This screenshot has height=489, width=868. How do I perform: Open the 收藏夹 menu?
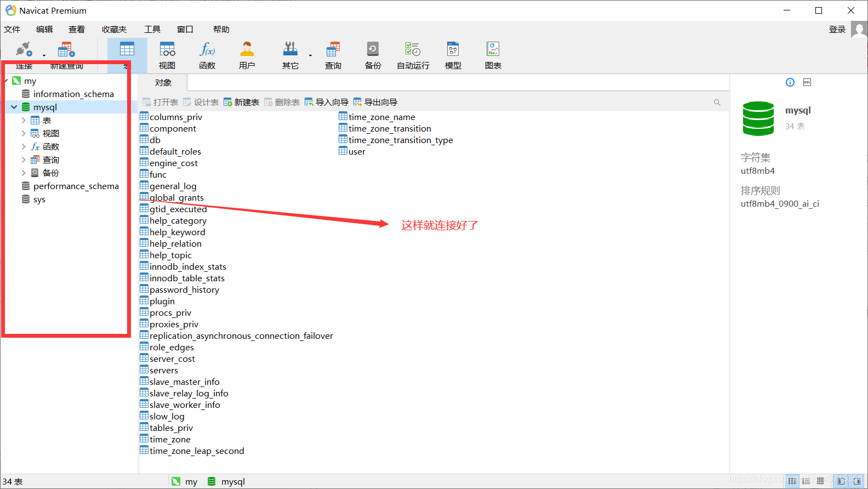tap(114, 30)
